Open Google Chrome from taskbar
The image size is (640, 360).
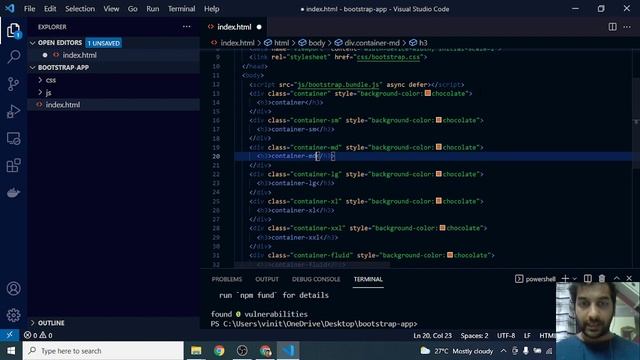219,351
